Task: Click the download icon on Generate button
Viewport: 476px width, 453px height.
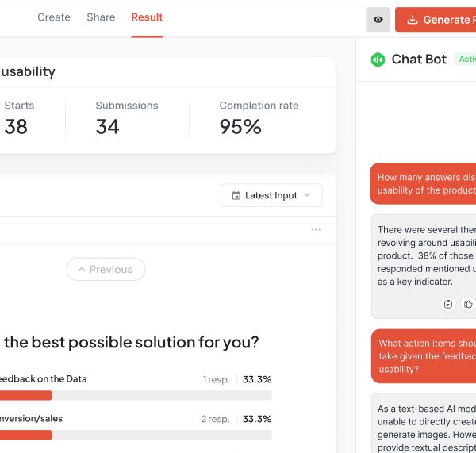Action: coord(412,20)
